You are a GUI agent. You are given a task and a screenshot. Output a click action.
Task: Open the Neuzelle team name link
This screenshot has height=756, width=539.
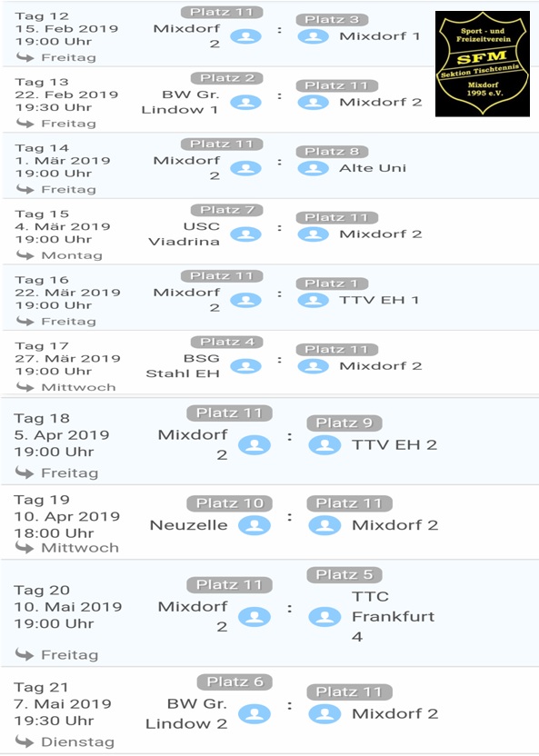tap(188, 525)
